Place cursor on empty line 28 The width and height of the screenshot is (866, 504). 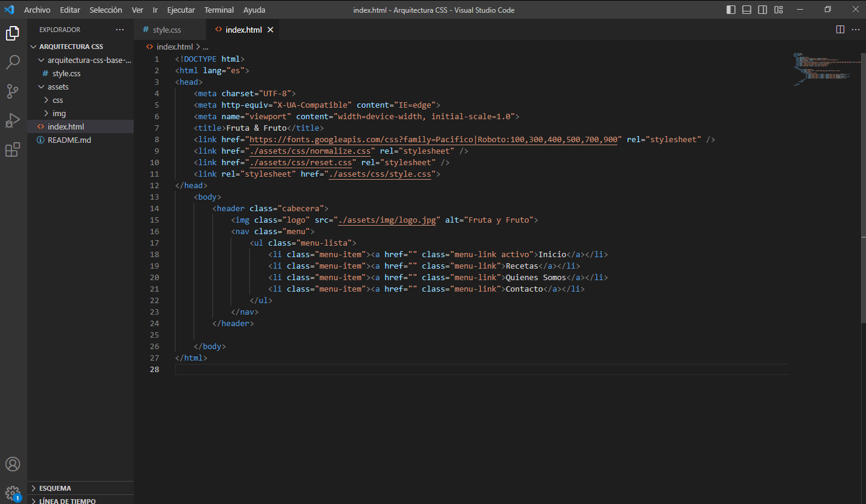point(482,370)
